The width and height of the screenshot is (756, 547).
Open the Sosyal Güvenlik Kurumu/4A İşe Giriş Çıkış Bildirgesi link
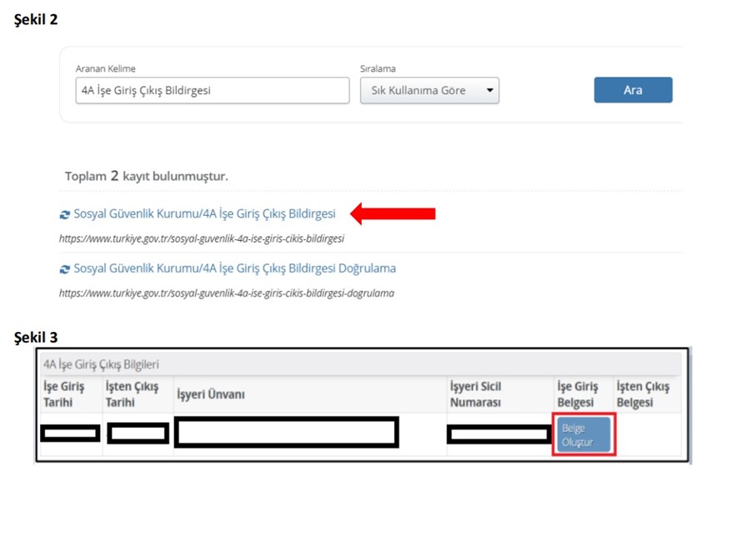click(204, 214)
